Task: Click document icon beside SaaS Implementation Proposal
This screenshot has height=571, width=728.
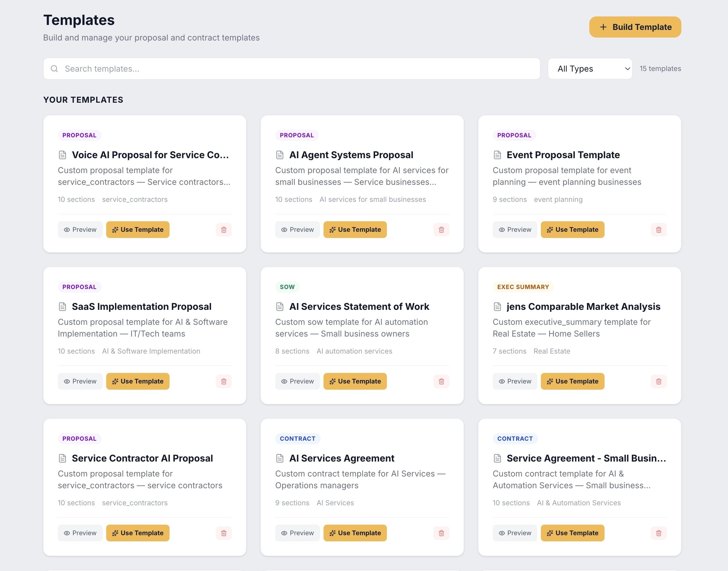Action: pos(62,307)
